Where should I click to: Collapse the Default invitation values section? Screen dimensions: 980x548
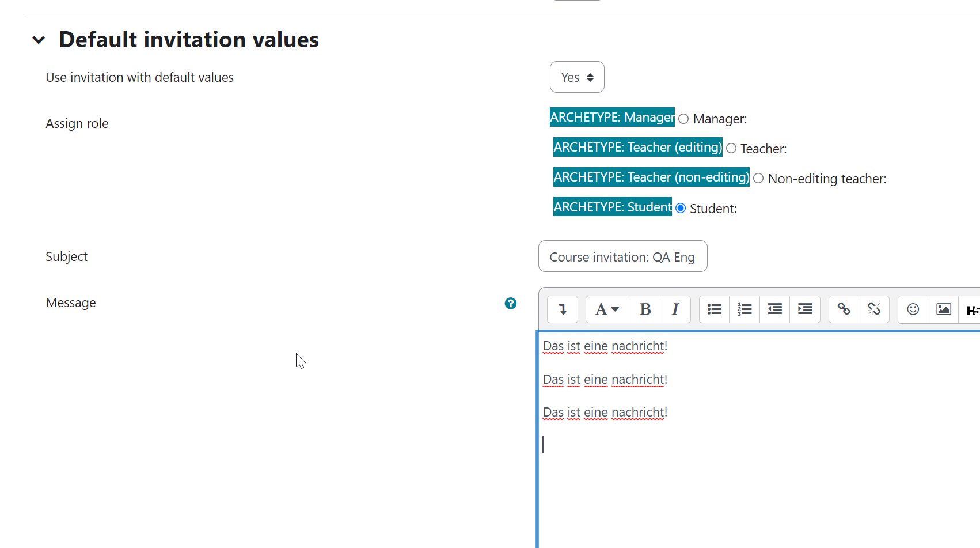click(39, 40)
